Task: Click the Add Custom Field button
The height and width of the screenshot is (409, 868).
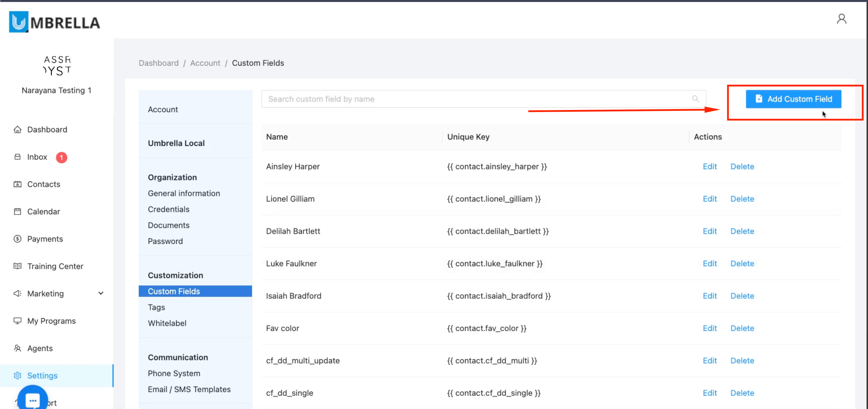Action: click(x=793, y=99)
